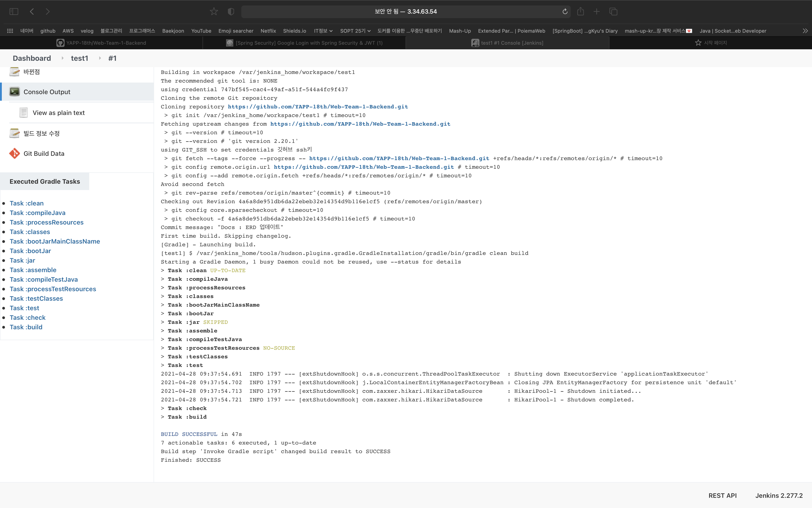
Task: Switch to Spring Security Google Login tab
Action: click(x=304, y=43)
